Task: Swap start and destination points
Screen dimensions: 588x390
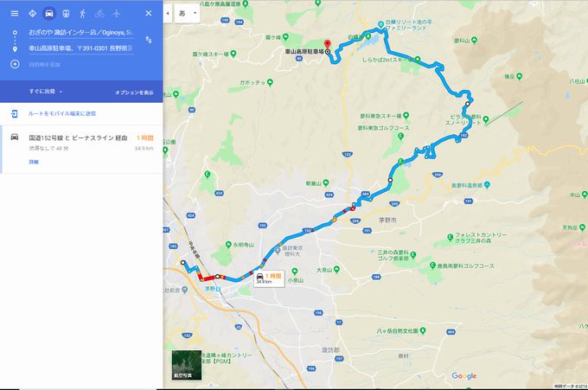Action: click(149, 40)
